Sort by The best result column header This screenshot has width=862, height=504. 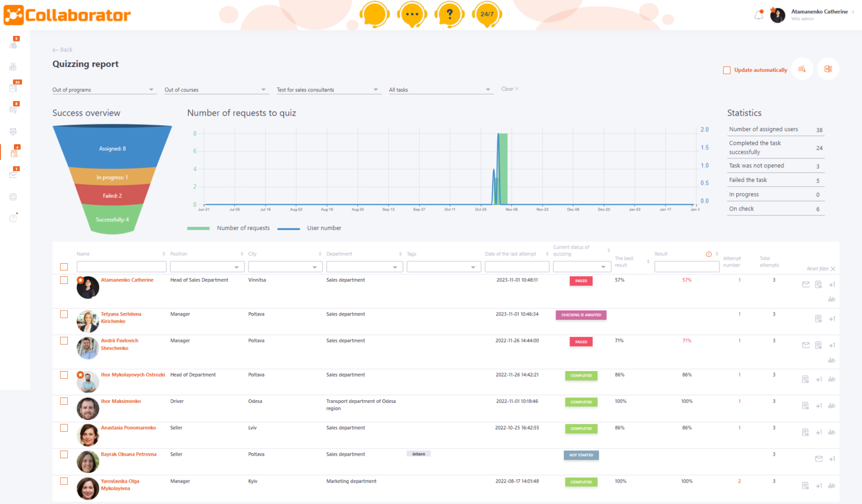click(624, 262)
